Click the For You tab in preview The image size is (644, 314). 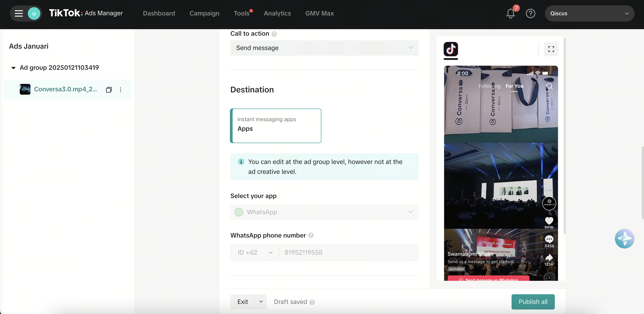pos(514,86)
